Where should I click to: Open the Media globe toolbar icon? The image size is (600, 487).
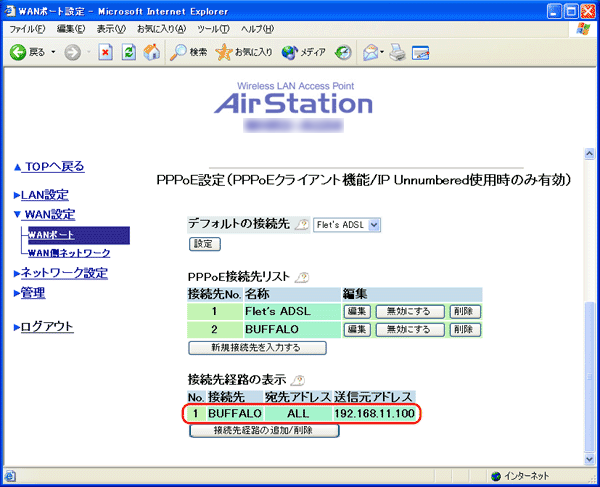[289, 52]
